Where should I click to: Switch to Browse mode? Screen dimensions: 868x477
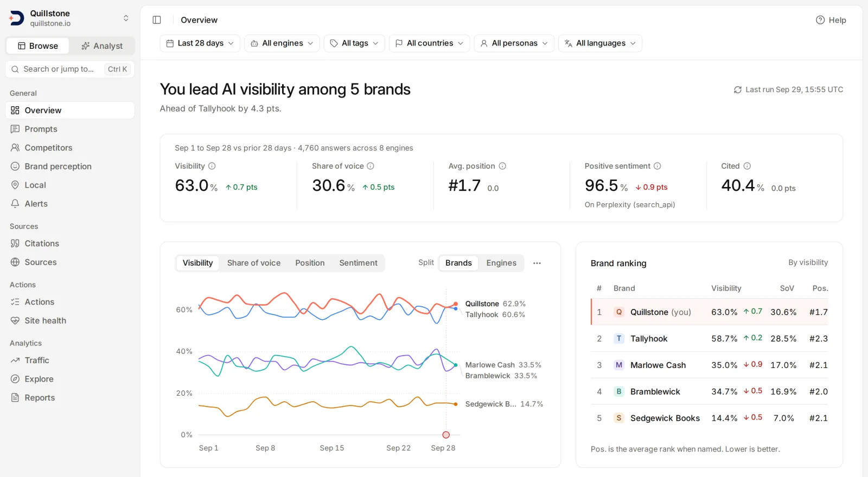(x=38, y=46)
